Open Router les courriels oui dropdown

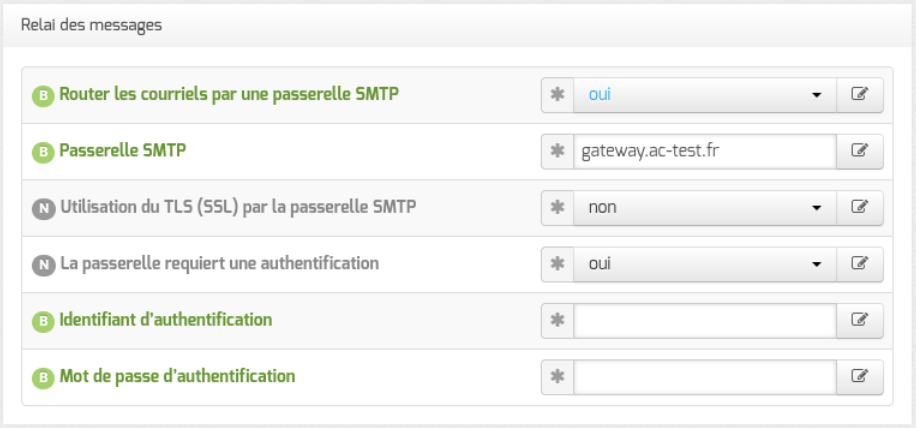coord(705,95)
